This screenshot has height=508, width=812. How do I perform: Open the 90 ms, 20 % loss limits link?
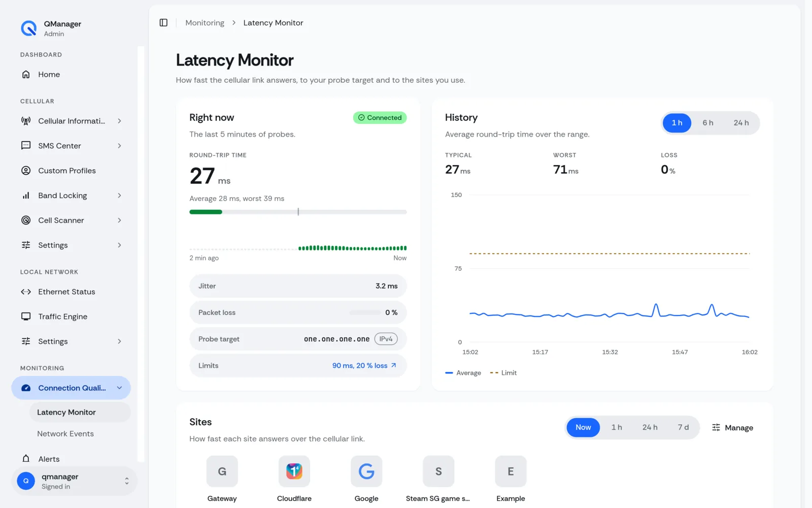(x=364, y=366)
